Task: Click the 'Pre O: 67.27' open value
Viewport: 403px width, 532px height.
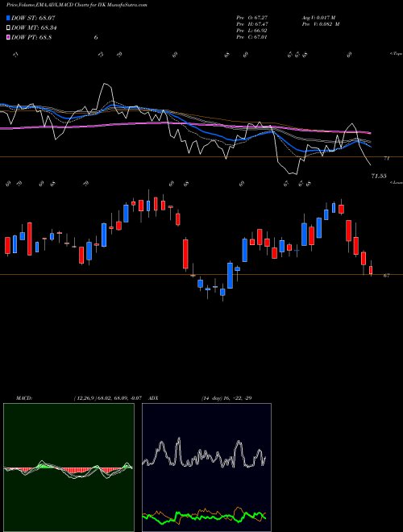Action: point(252,17)
